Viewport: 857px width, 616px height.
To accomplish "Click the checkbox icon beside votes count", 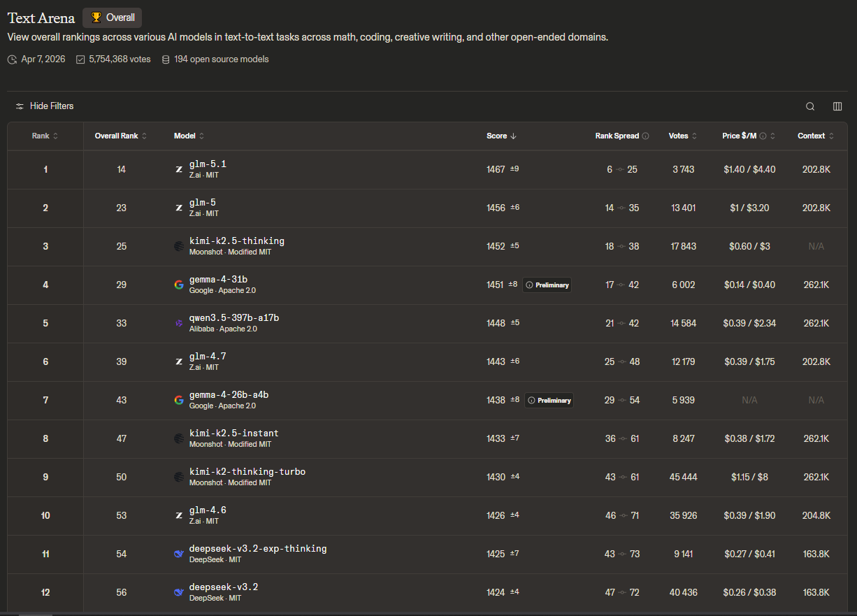I will pyautogui.click(x=80, y=59).
